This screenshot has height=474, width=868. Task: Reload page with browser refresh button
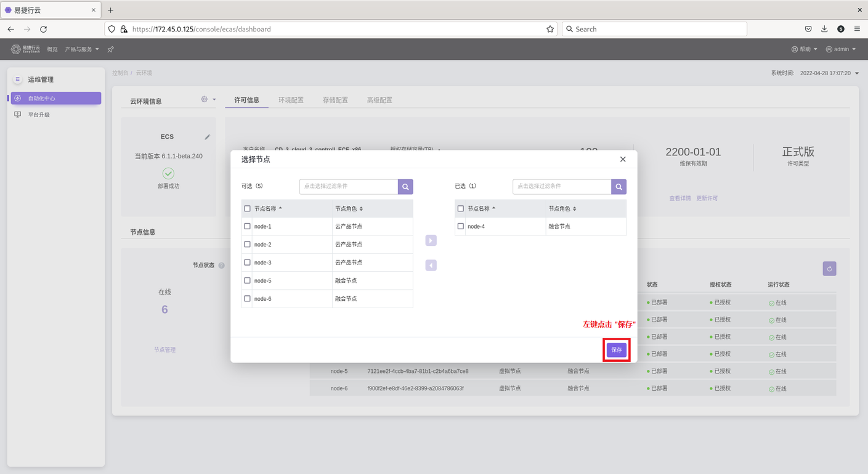tap(43, 29)
